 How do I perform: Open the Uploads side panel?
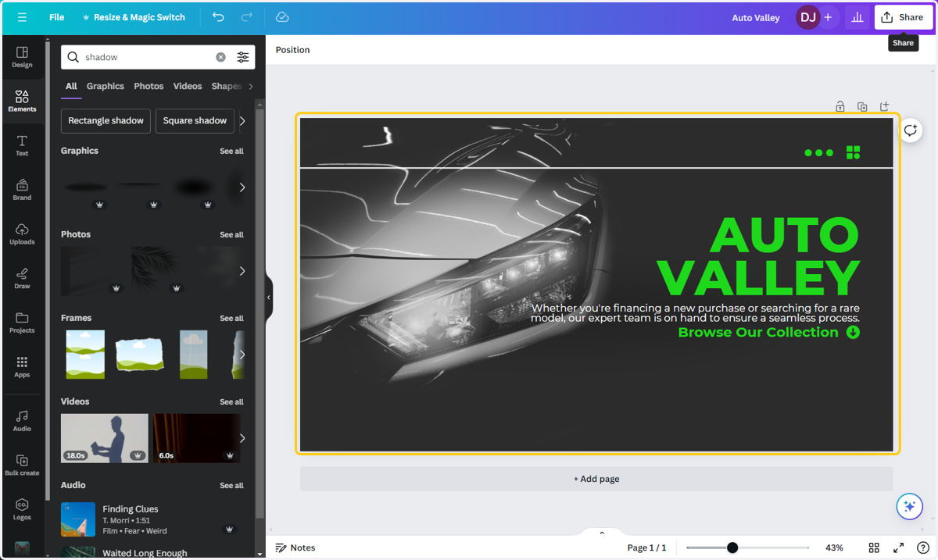22,234
